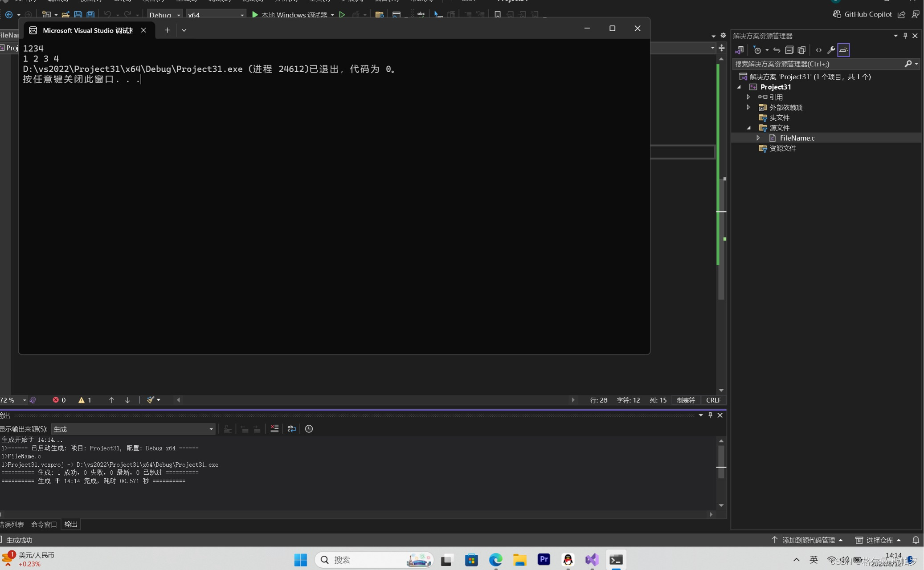Close the Output panel
Screen dimensions: 924x570
720,415
